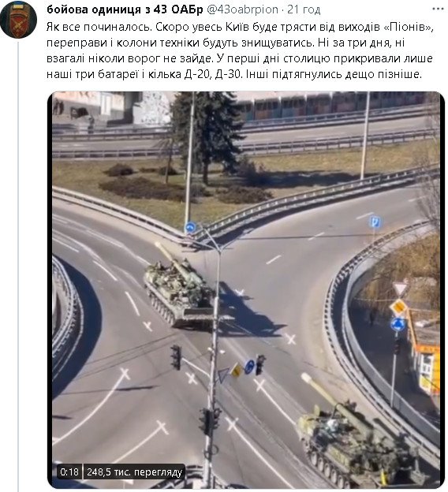448x492 pixels.
Task: Open the 43 ОАБр profile avatar
Action: [18, 20]
